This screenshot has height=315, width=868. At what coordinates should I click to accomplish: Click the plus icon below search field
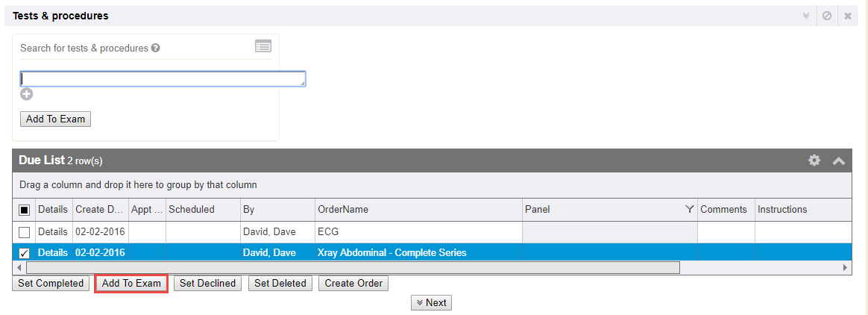tap(27, 94)
